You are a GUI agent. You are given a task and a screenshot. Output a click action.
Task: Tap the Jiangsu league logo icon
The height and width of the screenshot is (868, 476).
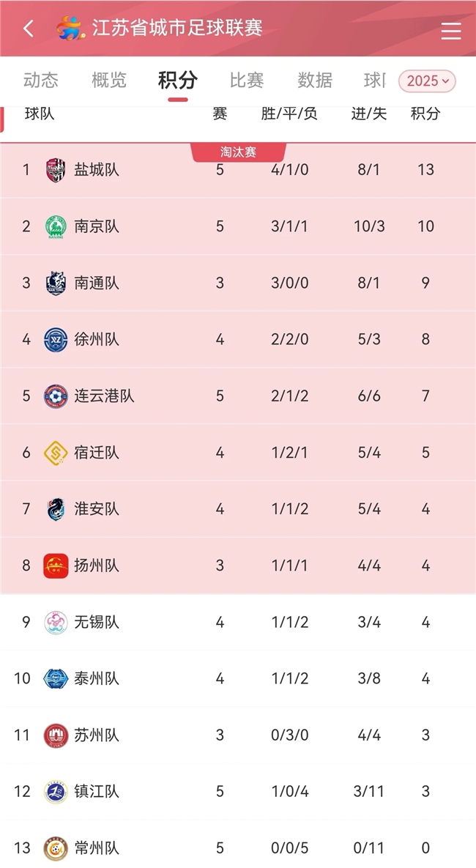coord(70,29)
